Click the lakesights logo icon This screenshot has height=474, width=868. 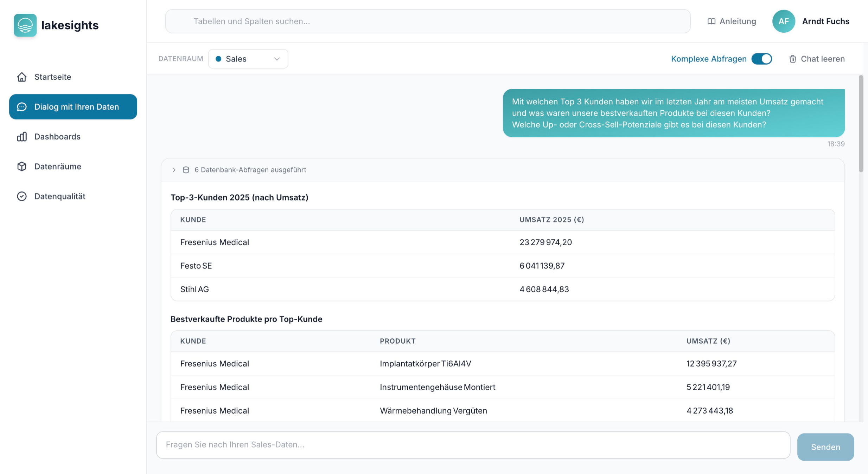pyautogui.click(x=25, y=25)
